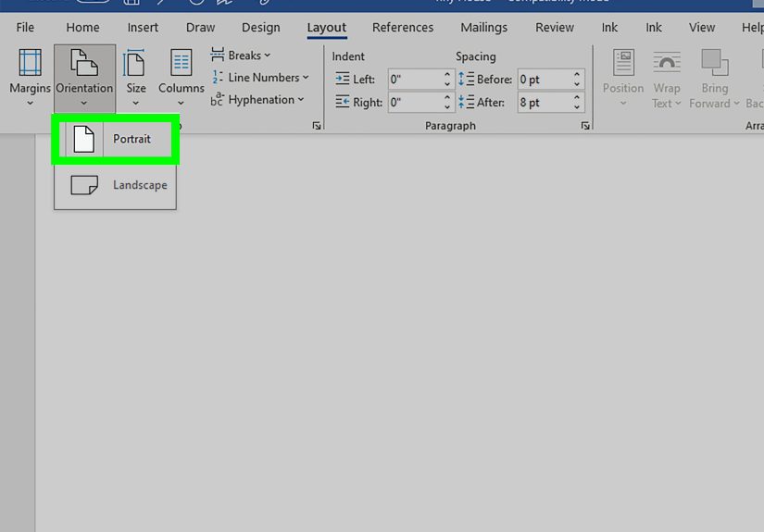The image size is (764, 532).
Task: Open the Margins dropdown
Action: pyautogui.click(x=30, y=78)
